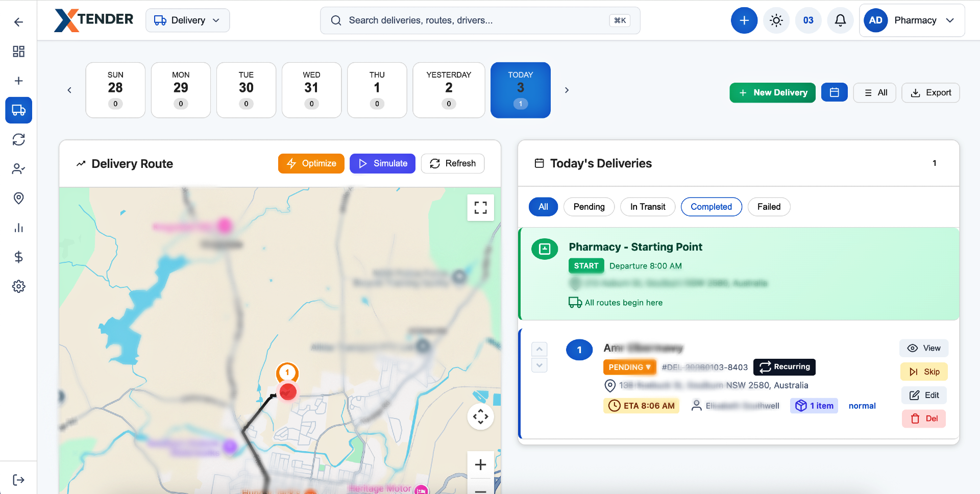The height and width of the screenshot is (494, 980).
Task: Open recurring deliveries via sidebar refresh icon
Action: (18, 139)
